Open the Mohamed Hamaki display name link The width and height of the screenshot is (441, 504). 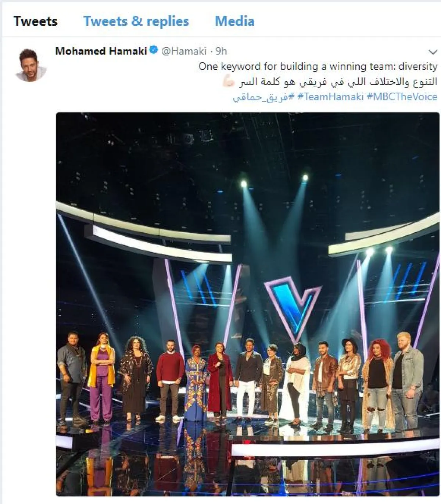click(x=101, y=51)
